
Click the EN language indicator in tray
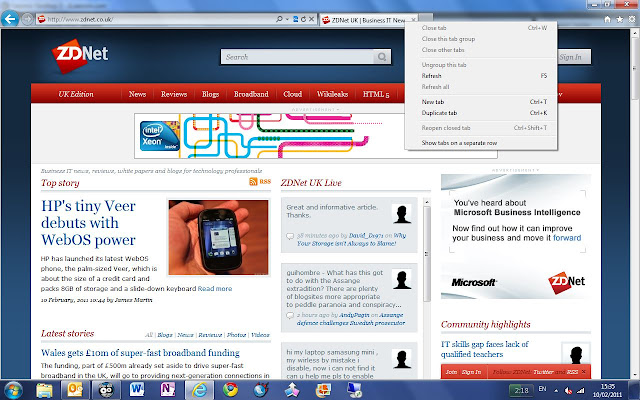click(542, 389)
